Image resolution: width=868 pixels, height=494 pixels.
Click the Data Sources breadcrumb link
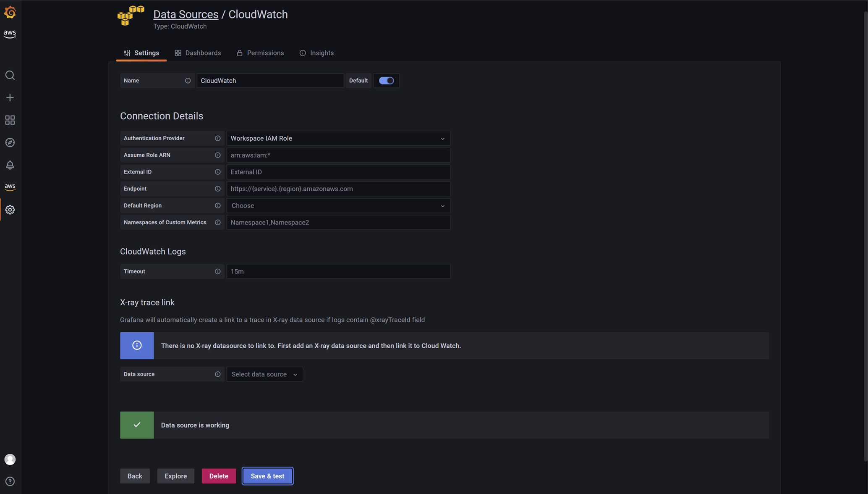[x=186, y=14]
